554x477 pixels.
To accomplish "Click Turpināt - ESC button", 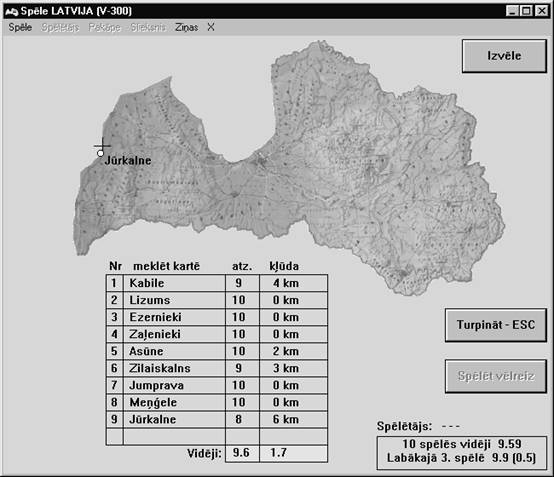I will pos(496,325).
